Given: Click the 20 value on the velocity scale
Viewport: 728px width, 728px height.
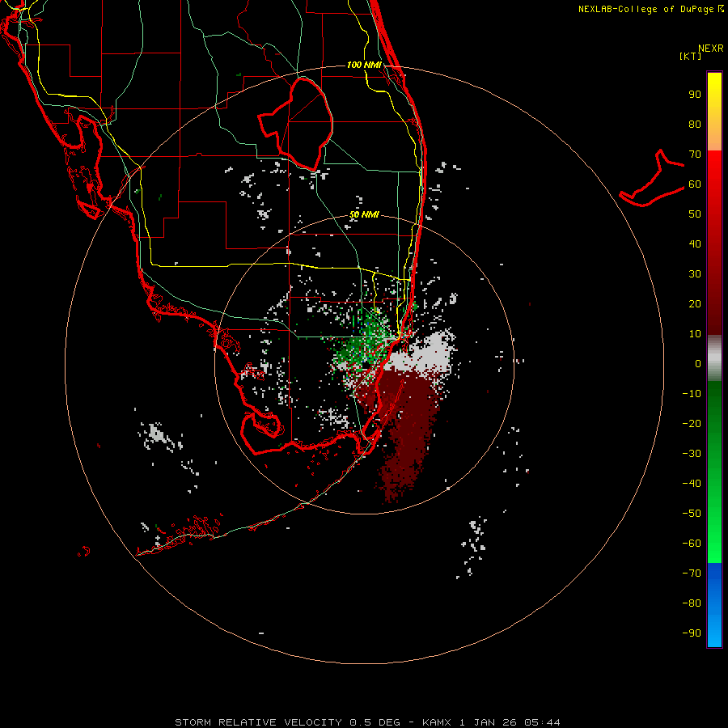Looking at the screenshot, I should point(695,303).
